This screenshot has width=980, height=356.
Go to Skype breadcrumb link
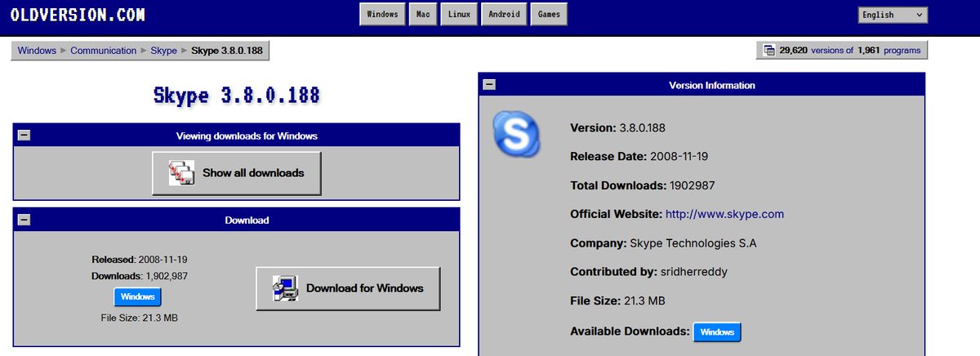click(164, 51)
